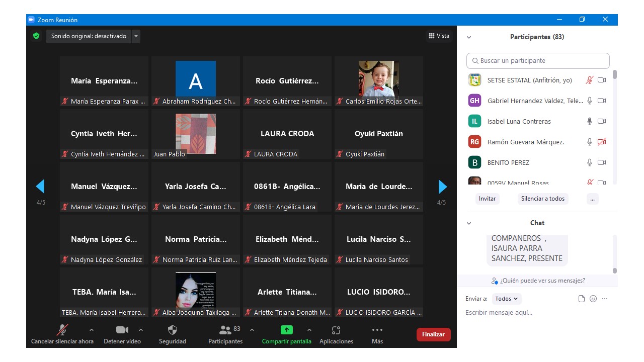This screenshot has width=644, height=362.
Task: Toggle microphone with Cancelar silenciar ahora
Action: pyautogui.click(x=62, y=330)
